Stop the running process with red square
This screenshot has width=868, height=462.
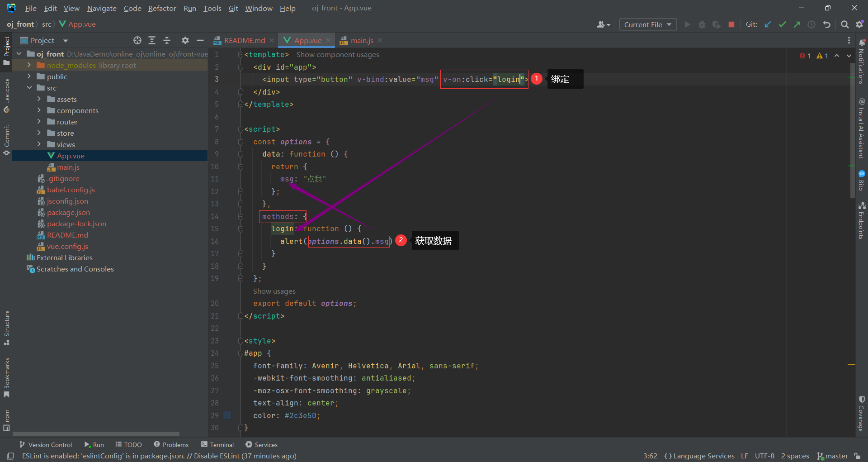[x=731, y=24]
